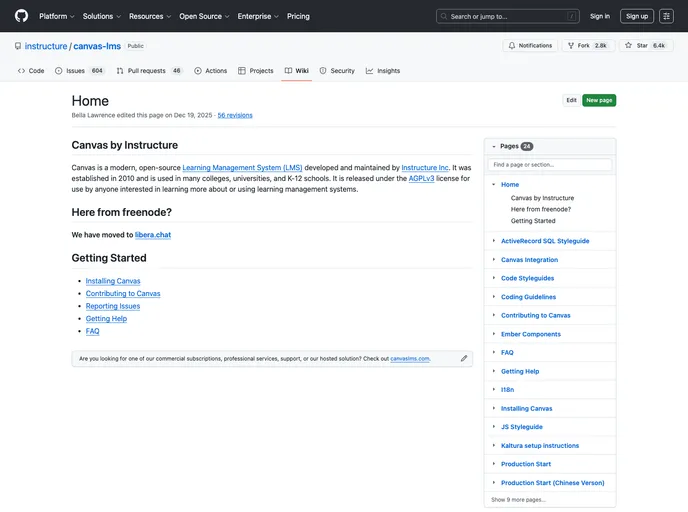Expand the Coding Guidelines sidebar entry
Viewport: 688px width, 512px height.
(x=494, y=297)
